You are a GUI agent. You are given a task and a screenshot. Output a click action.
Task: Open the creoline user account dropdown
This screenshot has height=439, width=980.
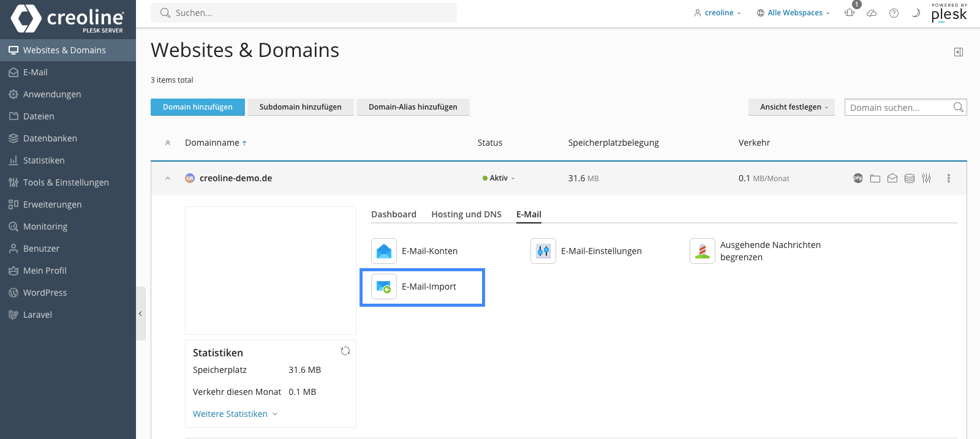(717, 13)
